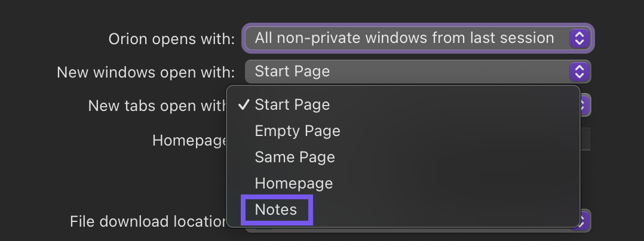Select Homepage from the popup menu
The width and height of the screenshot is (644, 241).
(x=293, y=183)
